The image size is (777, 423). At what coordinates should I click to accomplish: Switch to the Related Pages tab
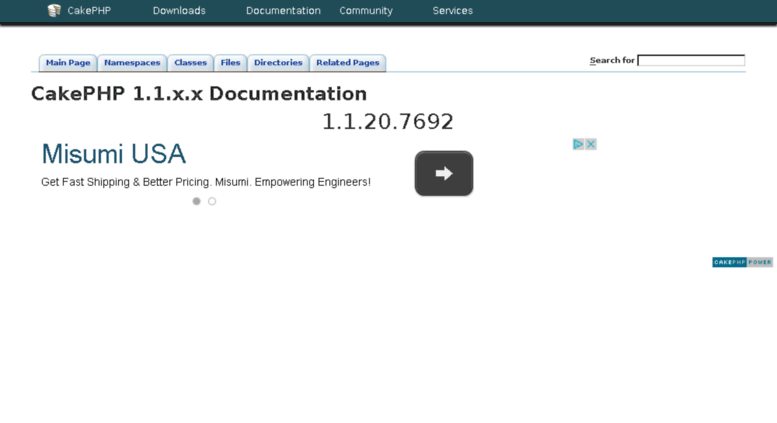347,63
